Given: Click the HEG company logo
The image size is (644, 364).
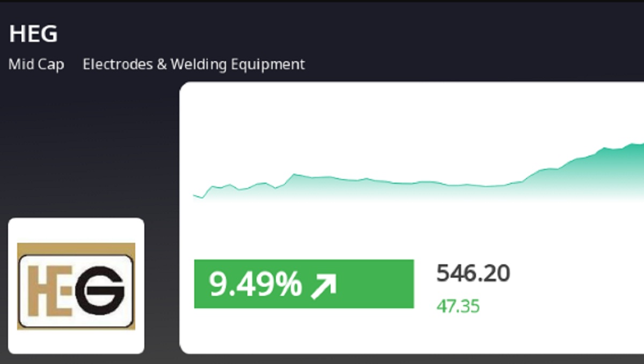Looking at the screenshot, I should (x=76, y=286).
